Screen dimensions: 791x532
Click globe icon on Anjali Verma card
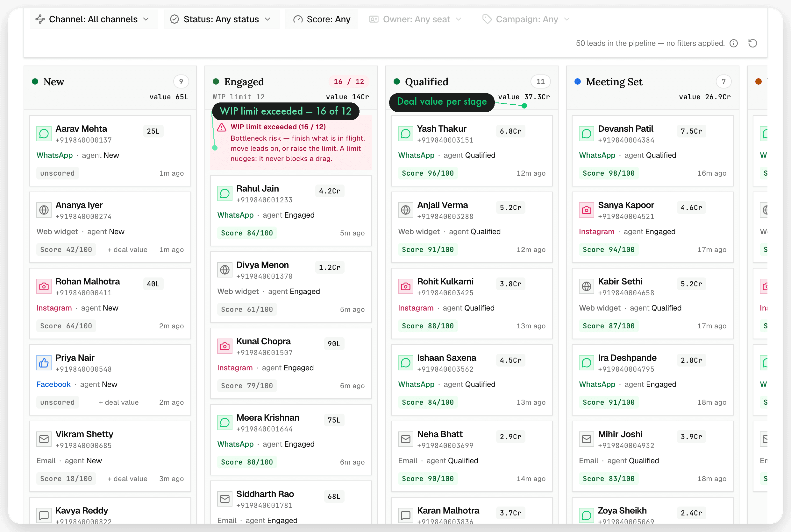tap(406, 210)
